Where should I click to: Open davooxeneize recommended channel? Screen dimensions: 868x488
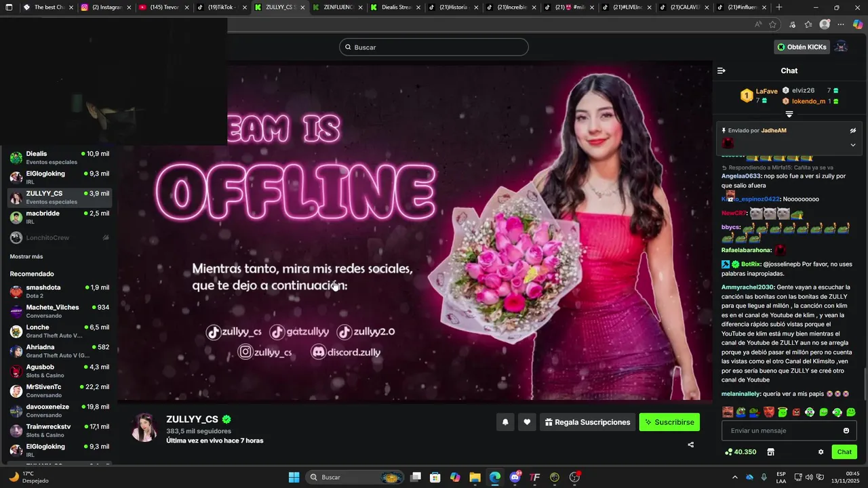pos(60,411)
